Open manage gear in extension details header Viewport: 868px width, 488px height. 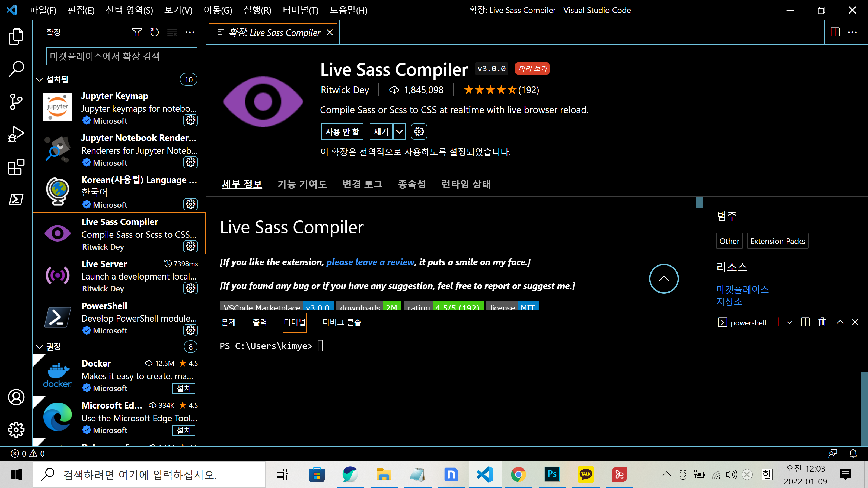click(x=419, y=131)
